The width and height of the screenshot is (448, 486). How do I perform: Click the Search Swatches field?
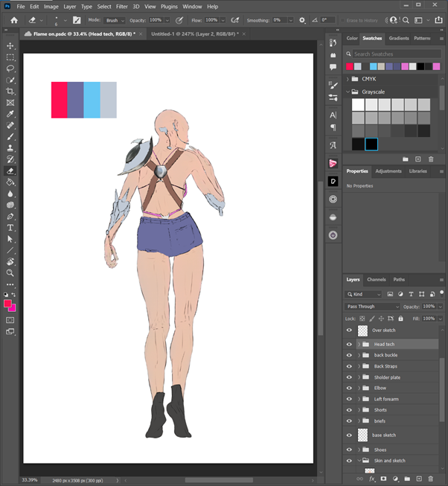click(x=397, y=54)
